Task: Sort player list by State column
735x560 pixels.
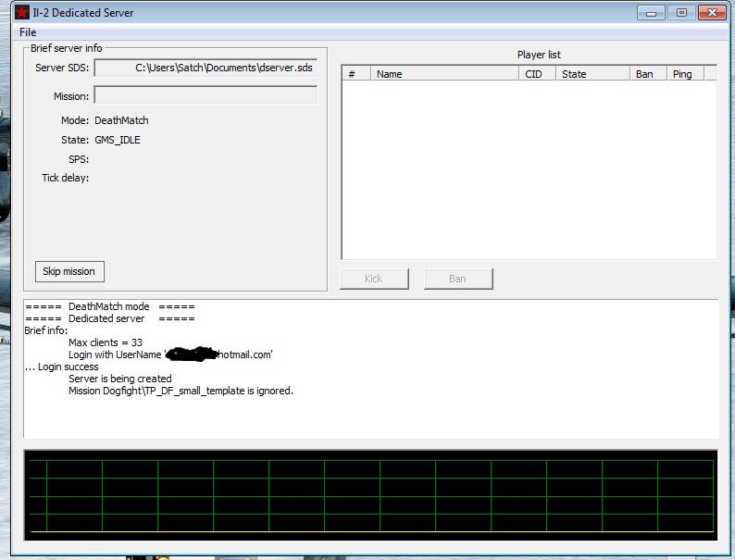Action: pyautogui.click(x=592, y=73)
